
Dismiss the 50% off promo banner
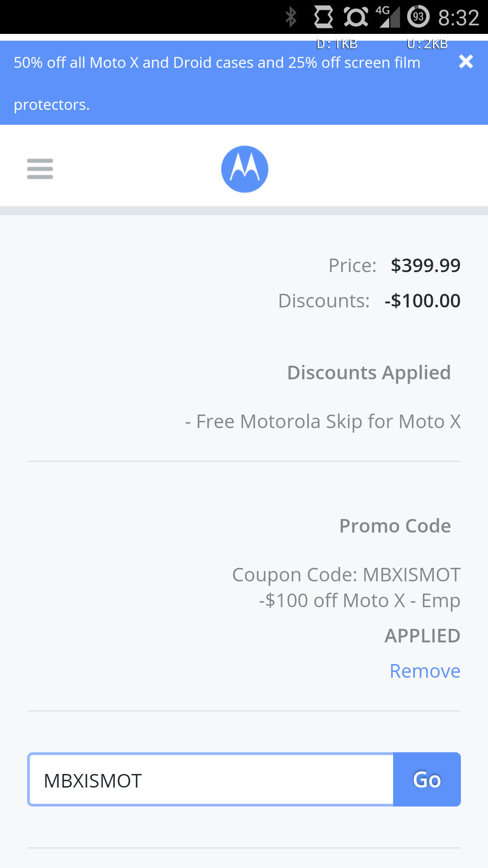[x=466, y=62]
